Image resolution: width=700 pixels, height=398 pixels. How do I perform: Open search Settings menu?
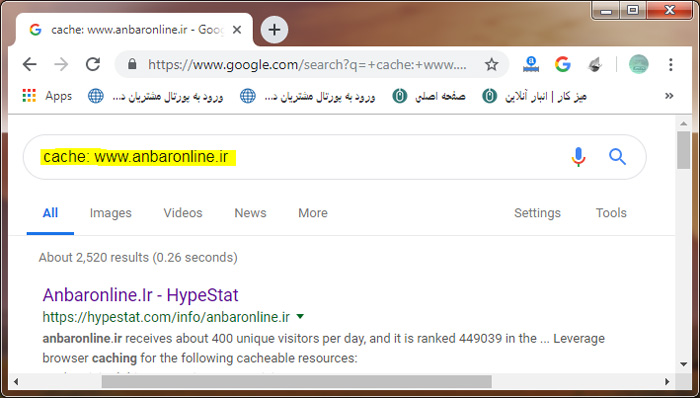537,213
